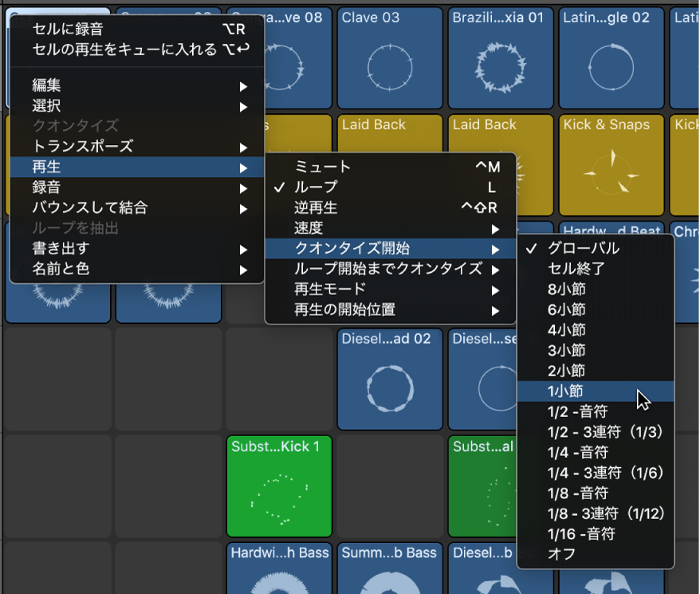Open the 編集 submenu
The image size is (700, 594).
click(137, 85)
